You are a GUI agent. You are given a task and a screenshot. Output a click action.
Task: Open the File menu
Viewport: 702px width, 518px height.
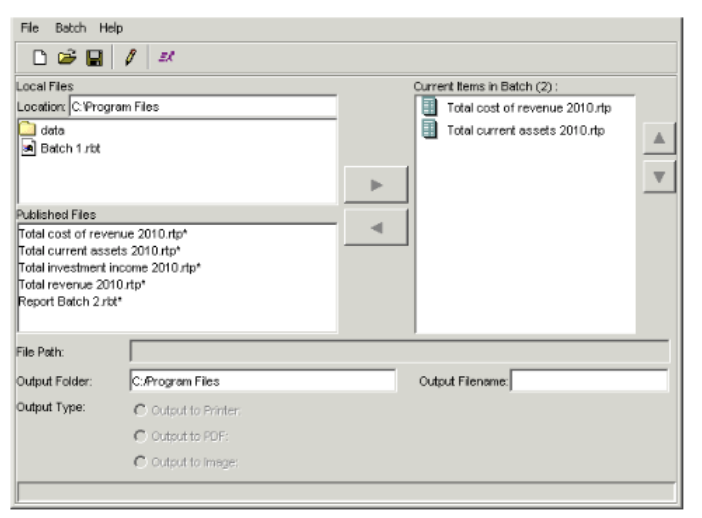(29, 28)
